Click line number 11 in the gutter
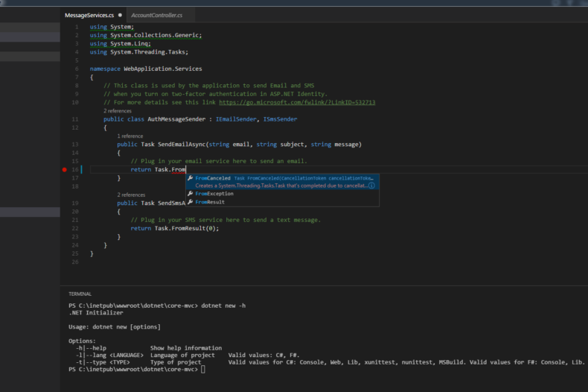The image size is (588, 392). pos(76,119)
